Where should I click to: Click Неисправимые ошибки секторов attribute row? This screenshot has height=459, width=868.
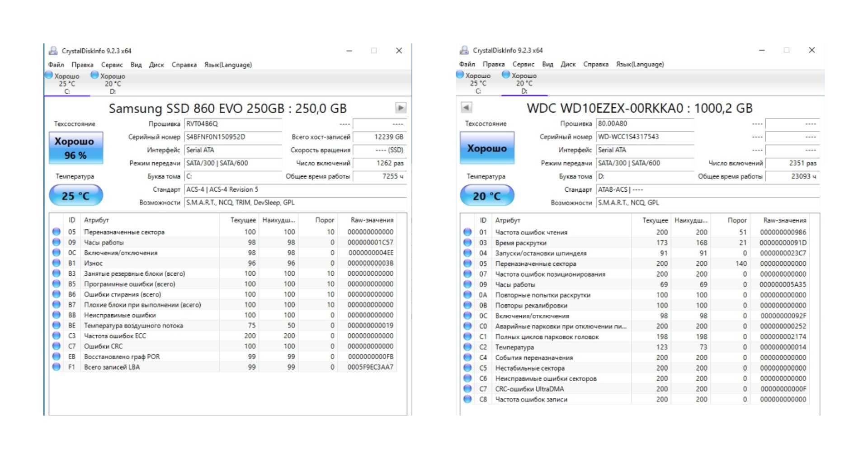(x=634, y=379)
